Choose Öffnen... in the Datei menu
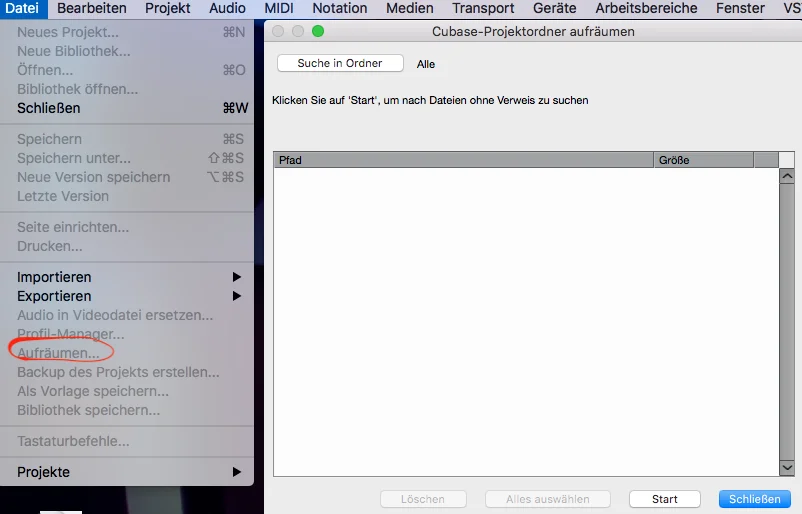Screen dimensions: 802x514 (x=127, y=70)
